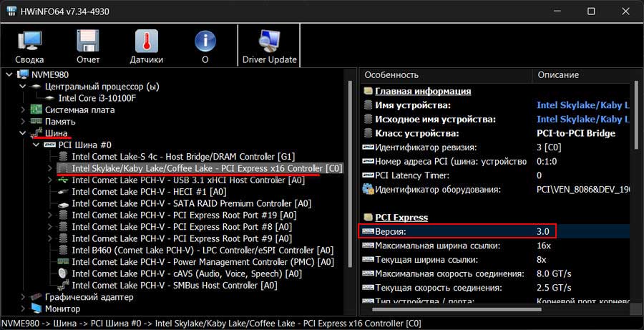Select PCI Express Root Port #9 row
Image resolution: width=644 pixels, height=330 pixels.
click(x=182, y=238)
